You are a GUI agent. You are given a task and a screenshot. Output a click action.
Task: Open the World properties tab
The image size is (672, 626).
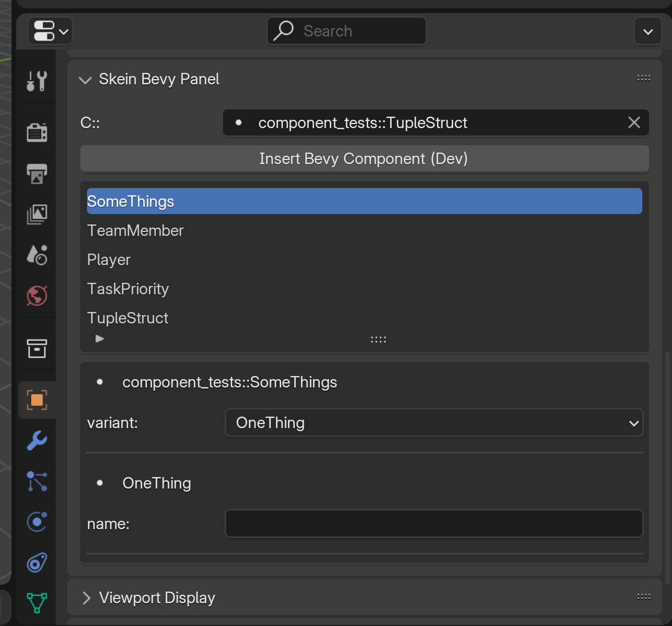click(x=37, y=296)
